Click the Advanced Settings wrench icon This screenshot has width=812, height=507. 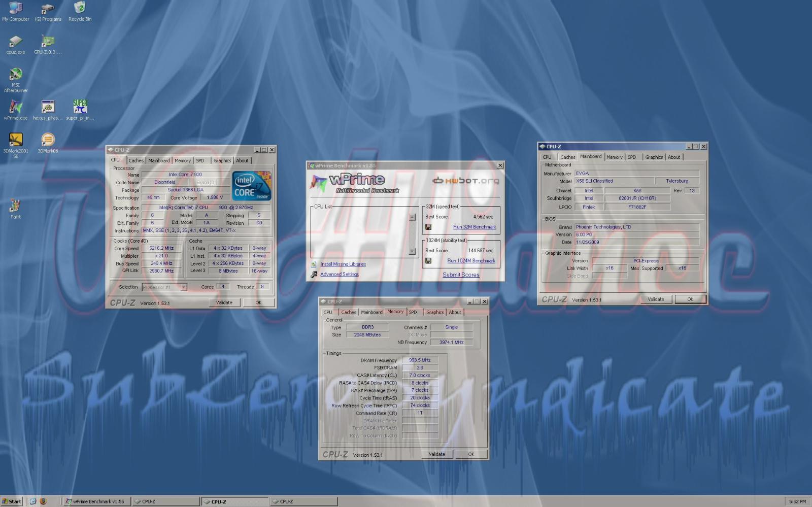314,274
